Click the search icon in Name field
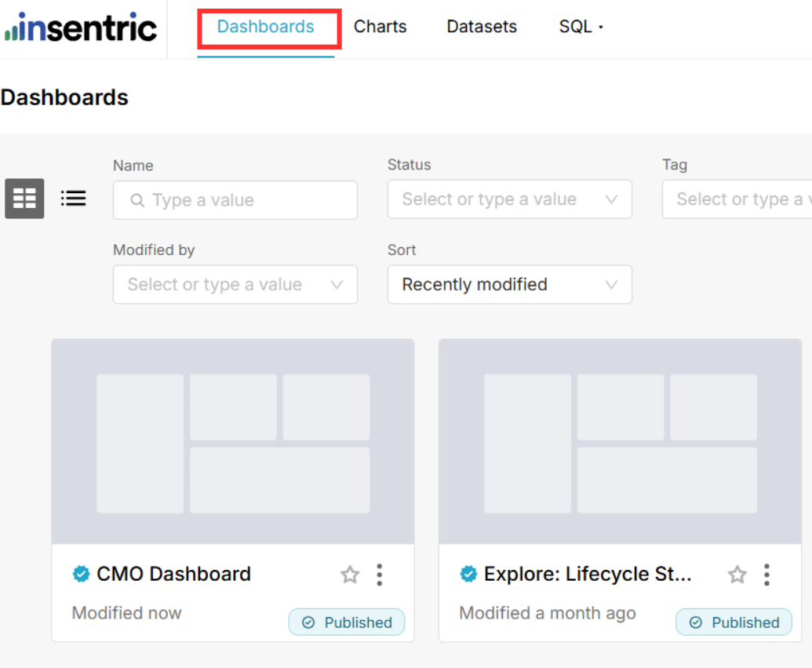 pyautogui.click(x=137, y=200)
